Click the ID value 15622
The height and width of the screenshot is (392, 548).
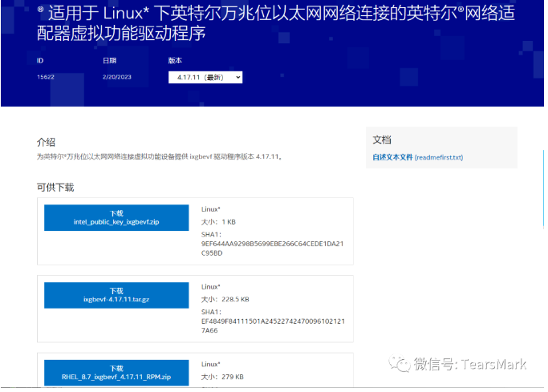point(46,77)
